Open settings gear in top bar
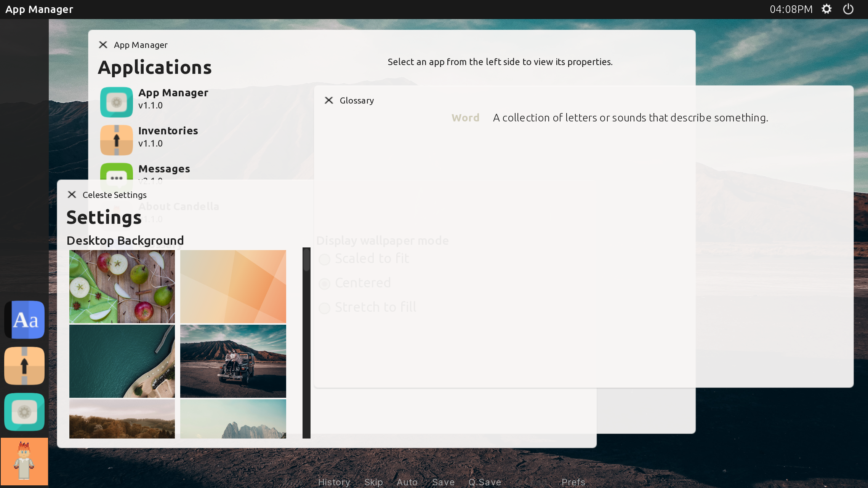The image size is (868, 488). pos(826,9)
